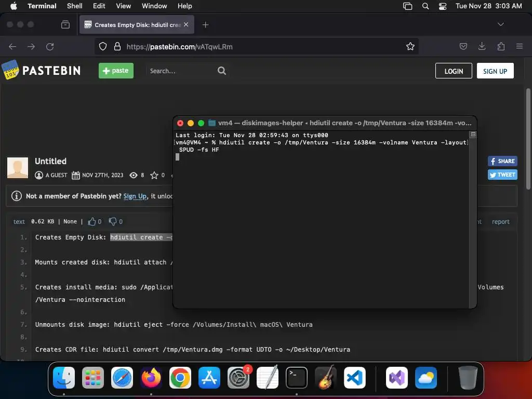Click the report link
Image resolution: width=532 pixels, height=399 pixels.
pyautogui.click(x=501, y=221)
